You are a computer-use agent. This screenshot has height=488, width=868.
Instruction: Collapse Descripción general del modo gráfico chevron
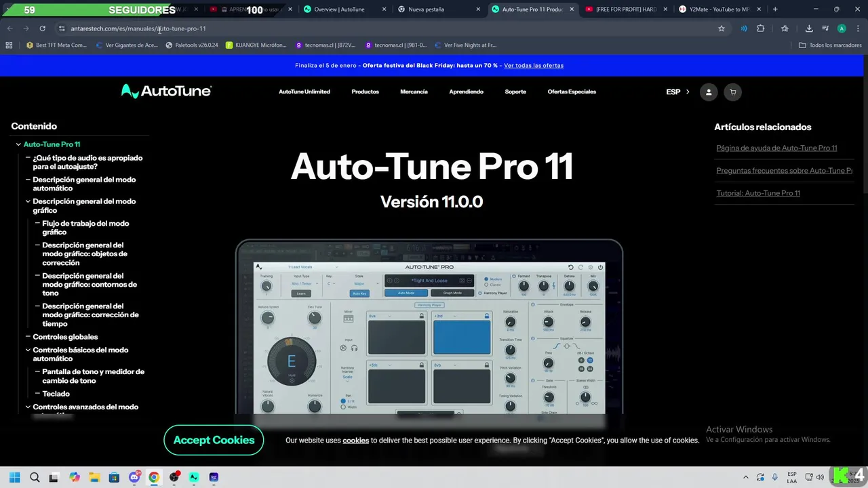28,201
